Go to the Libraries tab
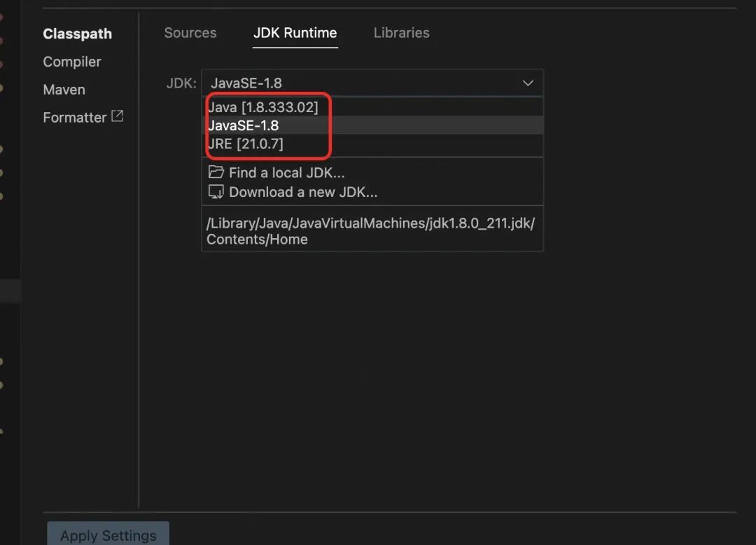The image size is (756, 545). 402,33
